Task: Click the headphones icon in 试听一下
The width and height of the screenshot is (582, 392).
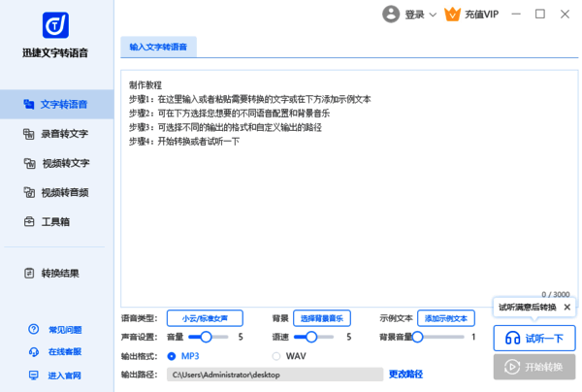Action: [x=512, y=339]
